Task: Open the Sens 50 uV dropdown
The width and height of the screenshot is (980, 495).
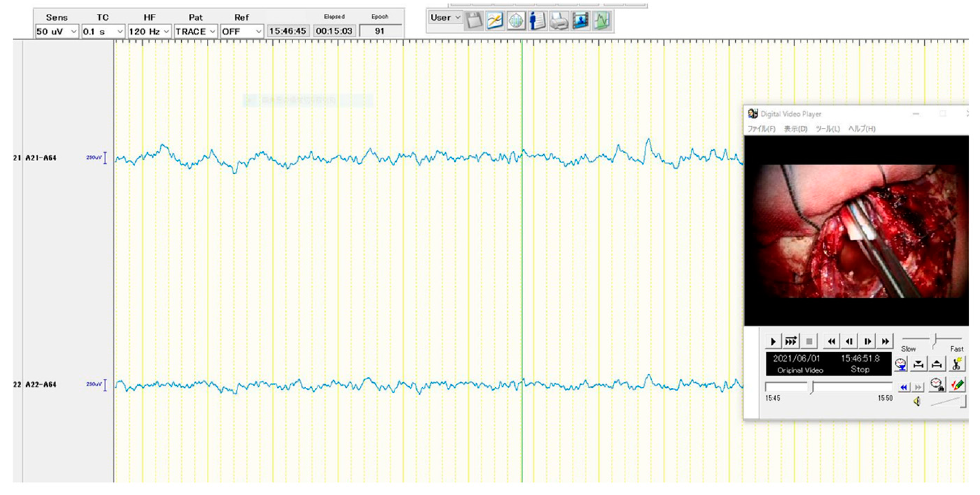Action: 57,31
